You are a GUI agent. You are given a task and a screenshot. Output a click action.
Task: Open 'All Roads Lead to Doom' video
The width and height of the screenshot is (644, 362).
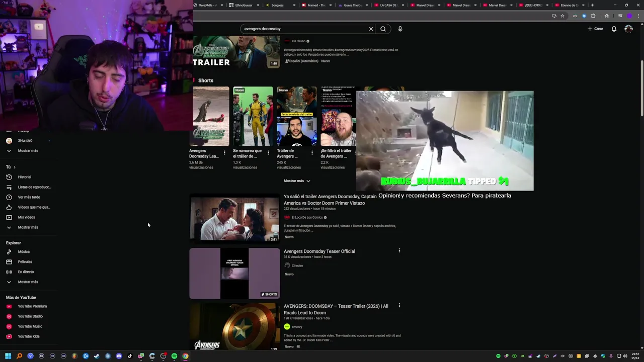click(336, 309)
